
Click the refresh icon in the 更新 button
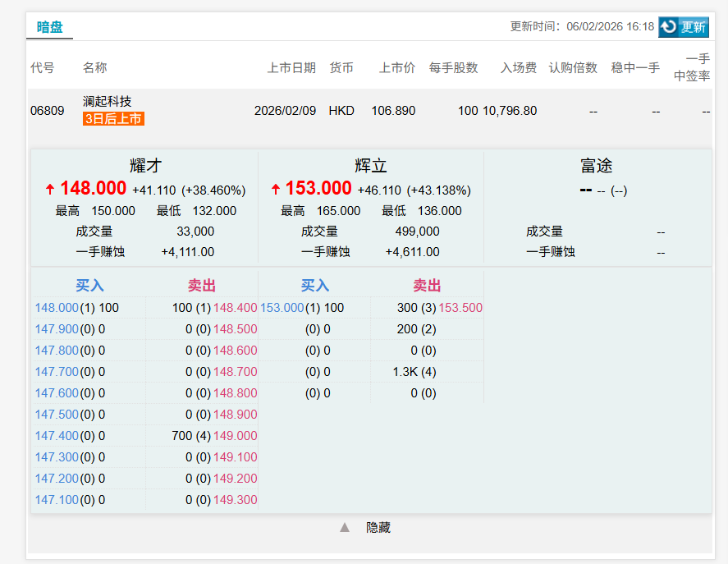[669, 27]
